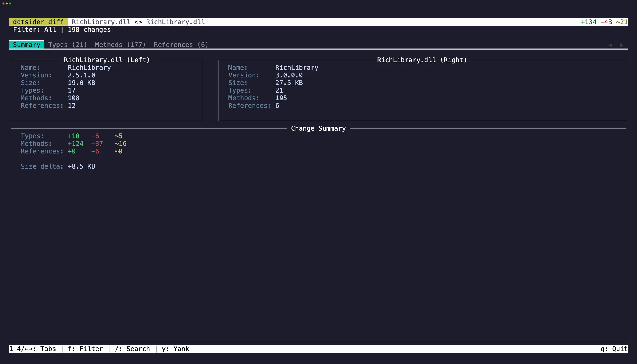Viewport: 637px width, 364px height.
Task: Click the active Summary tab
Action: tap(27, 45)
